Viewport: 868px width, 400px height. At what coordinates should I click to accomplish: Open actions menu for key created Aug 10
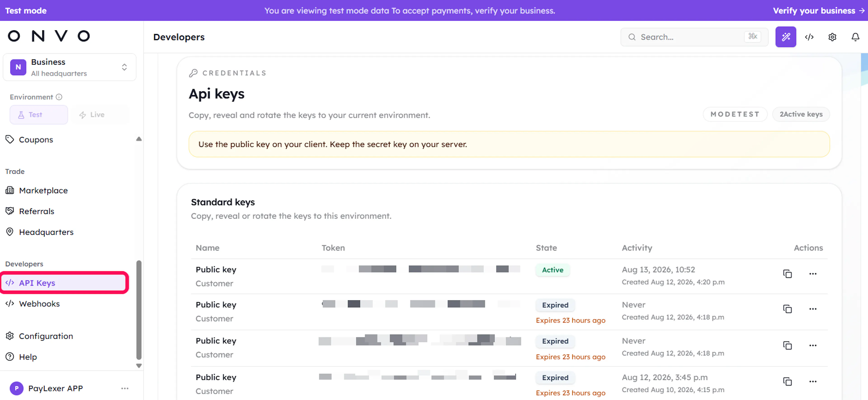click(813, 381)
